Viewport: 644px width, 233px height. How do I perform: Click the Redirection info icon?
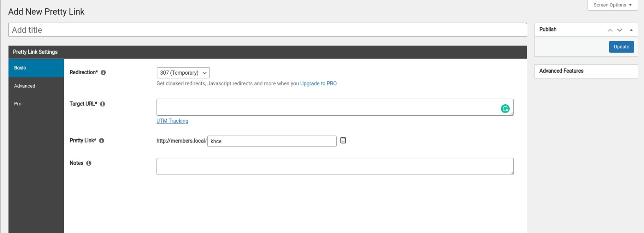(103, 73)
